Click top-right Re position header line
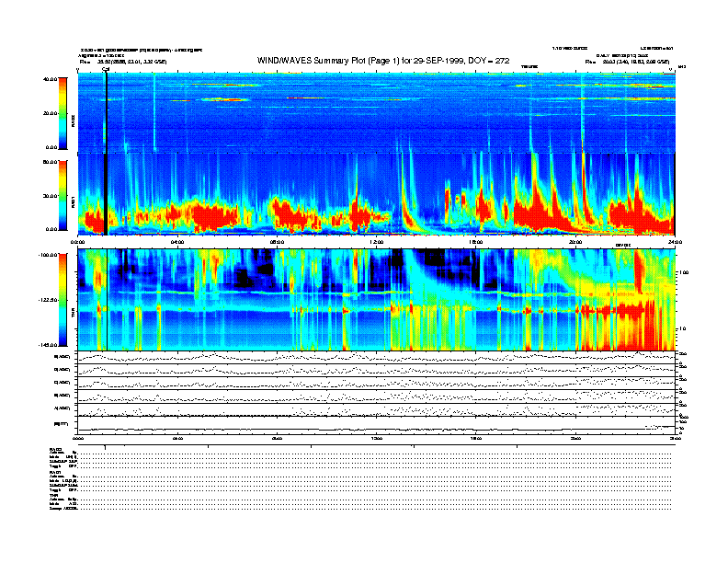728x563 pixels. click(x=627, y=62)
